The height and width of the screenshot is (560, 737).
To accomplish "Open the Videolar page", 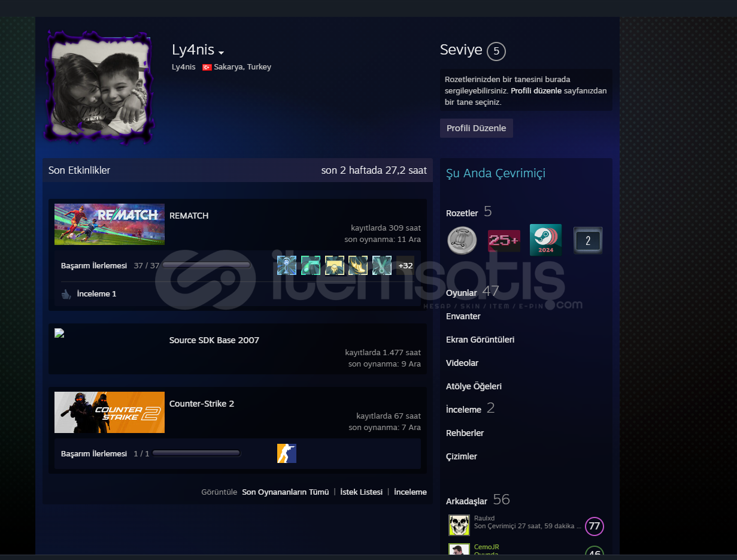I will (x=462, y=363).
